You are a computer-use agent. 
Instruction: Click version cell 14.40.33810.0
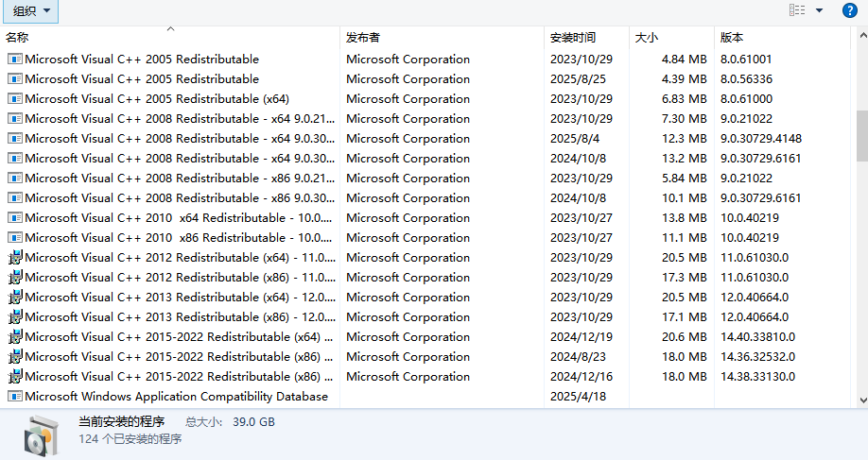pyautogui.click(x=757, y=337)
